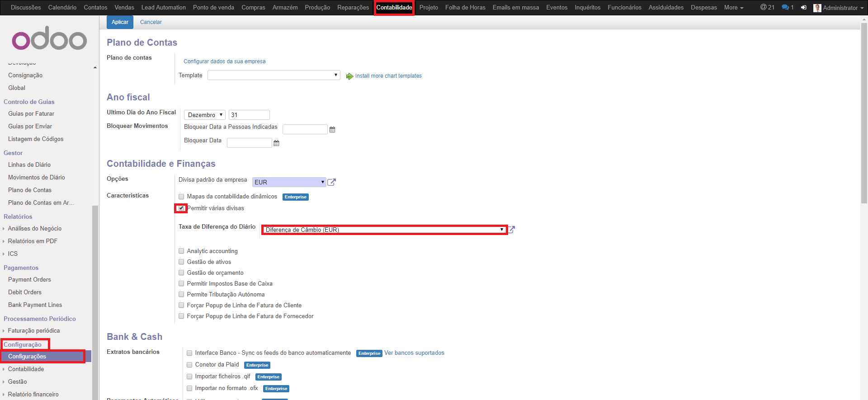The image size is (868, 400).
Task: Click the Aplicar button
Action: (120, 22)
